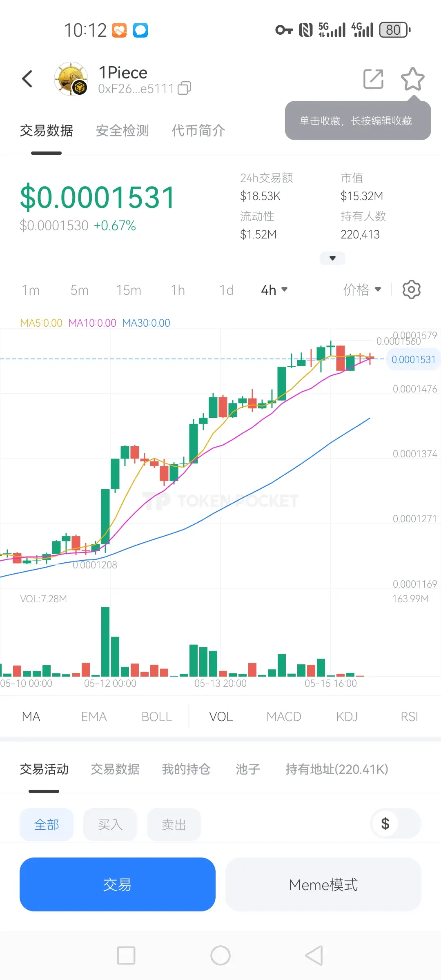Open 持有地址(220.41K) tab
The image size is (441, 980).
[x=337, y=769]
